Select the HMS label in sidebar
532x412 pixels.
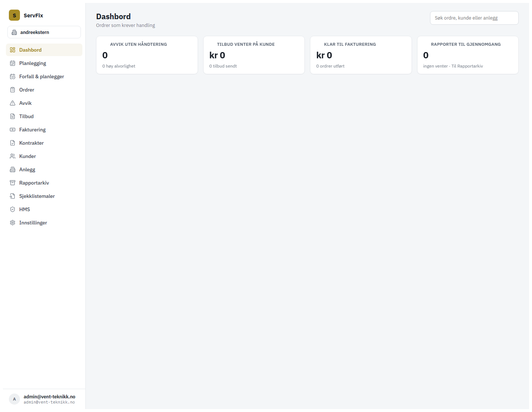25,209
